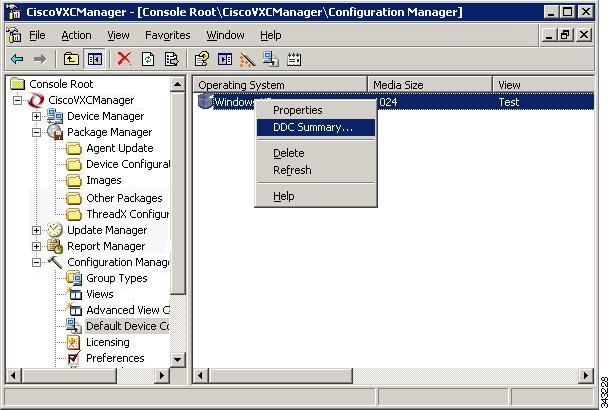Click the Default Device Configuration icon
The height and width of the screenshot is (410, 611).
[74, 326]
